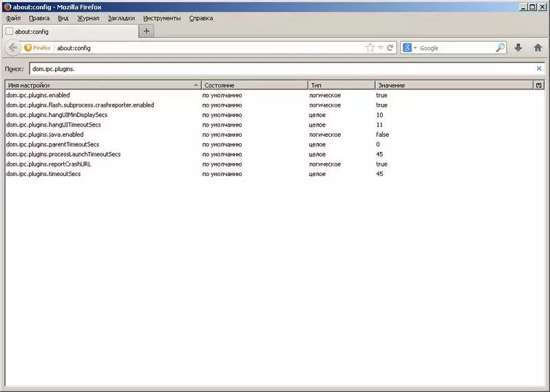This screenshot has height=392, width=550.
Task: Maximize the Firefox window
Action: 532,7
